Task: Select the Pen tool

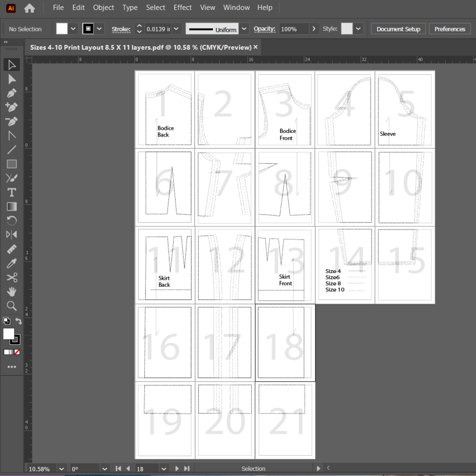Action: 12,94
